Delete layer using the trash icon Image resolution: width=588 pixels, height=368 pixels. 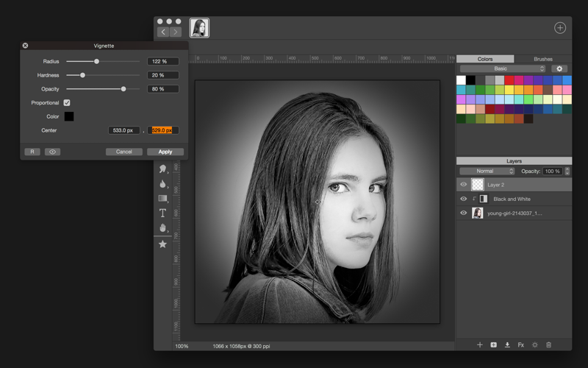click(x=548, y=344)
